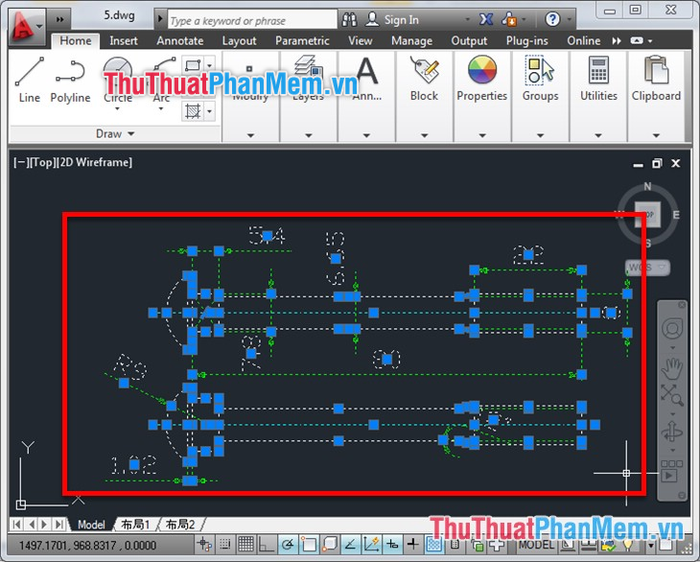Click the MODEL space button in status bar
The width and height of the screenshot is (700, 562).
[x=536, y=545]
